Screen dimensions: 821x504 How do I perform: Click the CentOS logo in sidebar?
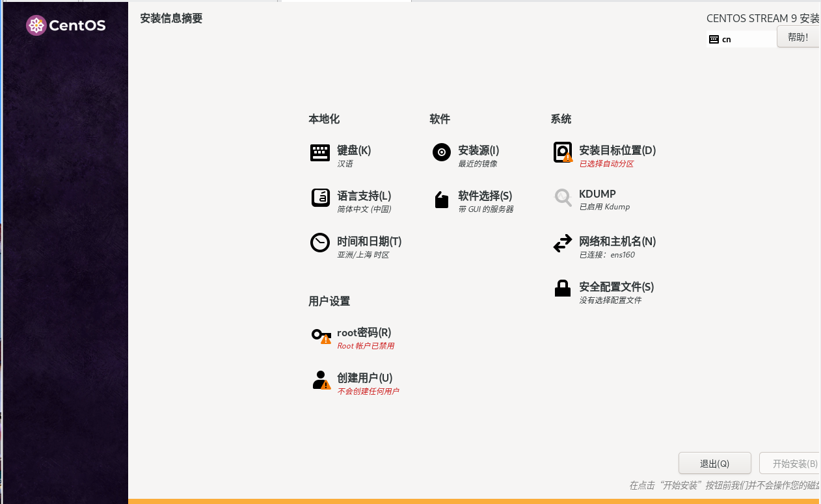coord(66,25)
